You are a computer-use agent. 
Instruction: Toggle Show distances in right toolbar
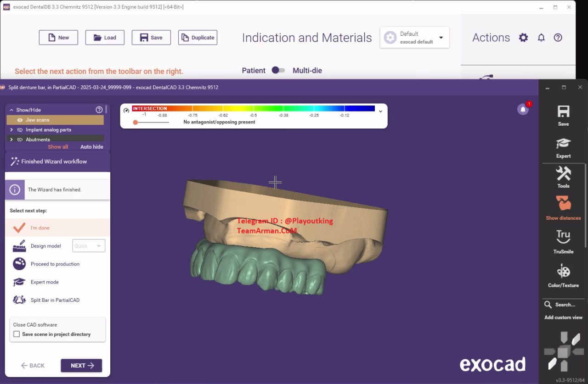(x=563, y=208)
